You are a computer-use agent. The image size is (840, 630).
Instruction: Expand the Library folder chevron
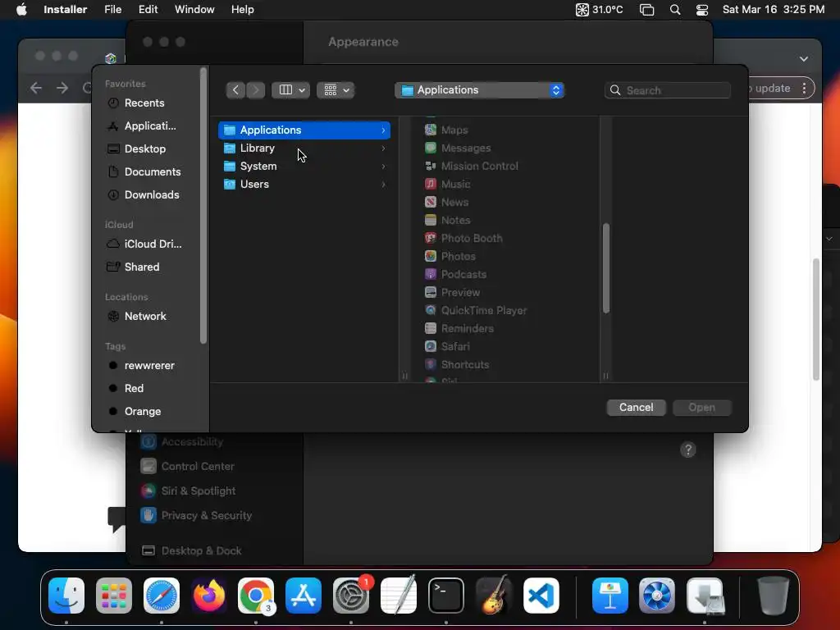[383, 148]
